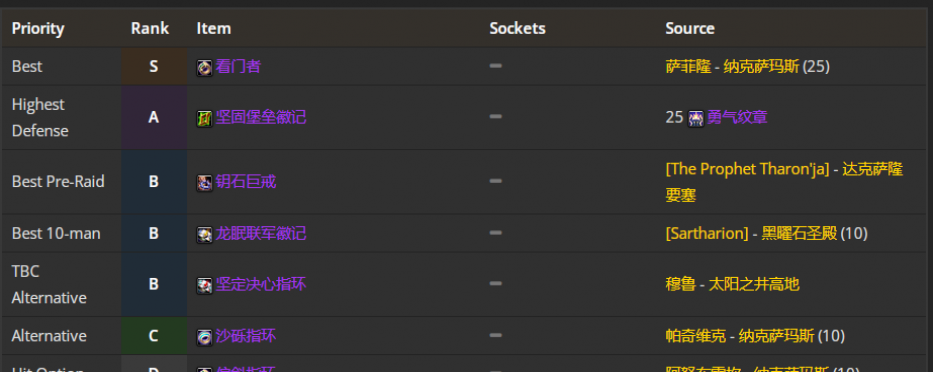
Task: Open the 帕奇维克 source link
Action: tap(696, 336)
